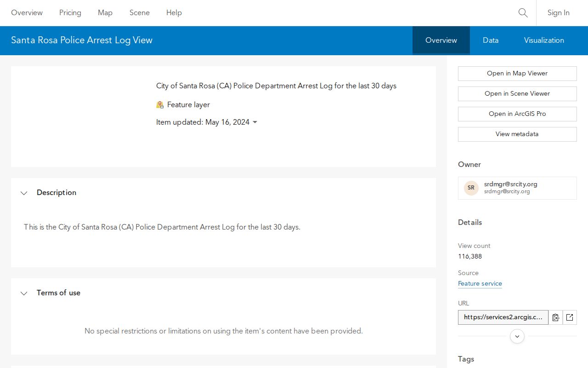Collapse the Description section chevron
This screenshot has height=368, width=588.
tap(24, 193)
